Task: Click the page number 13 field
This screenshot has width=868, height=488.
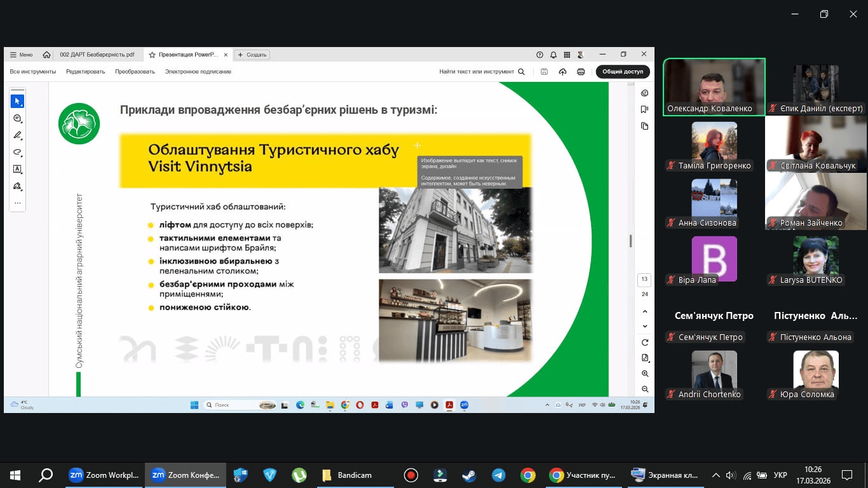Action: (x=644, y=280)
